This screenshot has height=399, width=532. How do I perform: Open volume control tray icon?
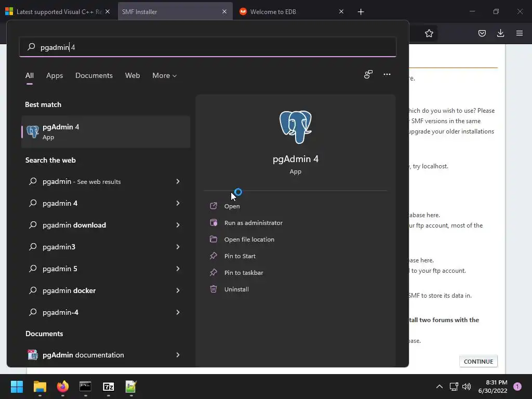click(467, 387)
